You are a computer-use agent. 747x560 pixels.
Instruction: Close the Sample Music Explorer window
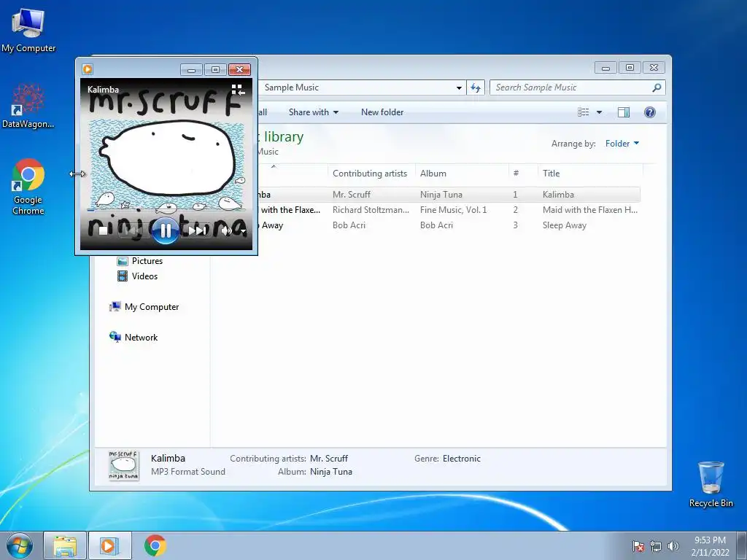654,68
